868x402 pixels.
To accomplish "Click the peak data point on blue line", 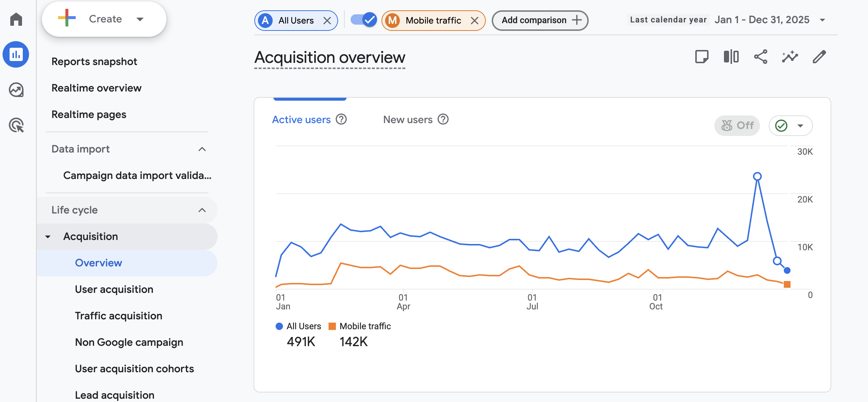I will click(757, 176).
